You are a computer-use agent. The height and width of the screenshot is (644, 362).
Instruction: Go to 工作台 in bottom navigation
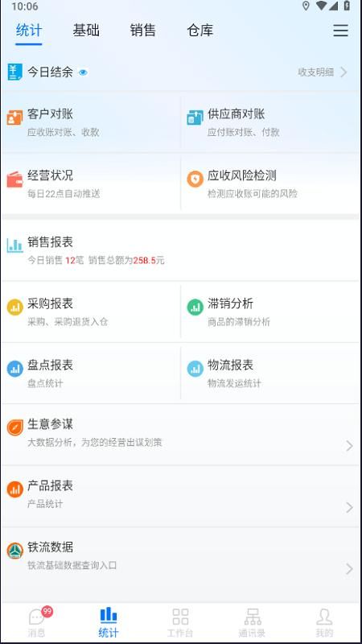click(180, 621)
